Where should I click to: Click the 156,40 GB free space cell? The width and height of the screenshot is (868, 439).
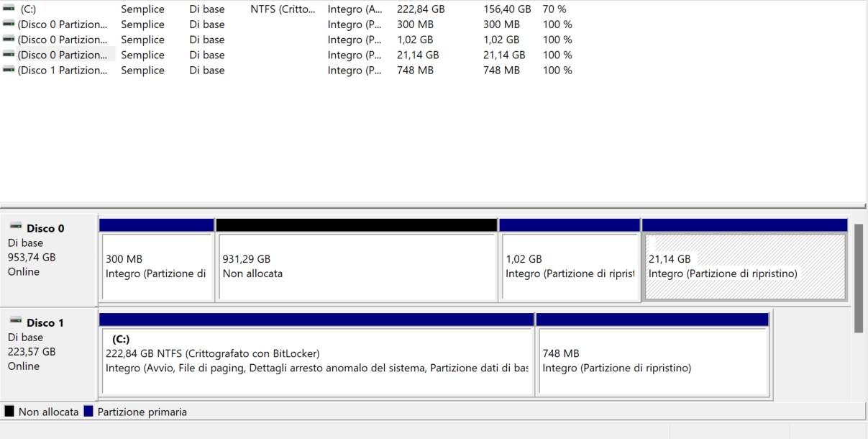pyautogui.click(x=507, y=9)
